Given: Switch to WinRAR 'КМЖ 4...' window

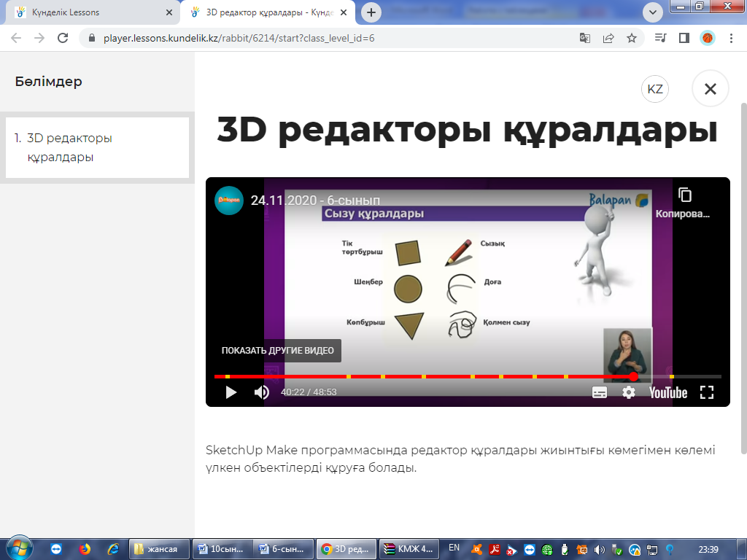Looking at the screenshot, I should 410,549.
